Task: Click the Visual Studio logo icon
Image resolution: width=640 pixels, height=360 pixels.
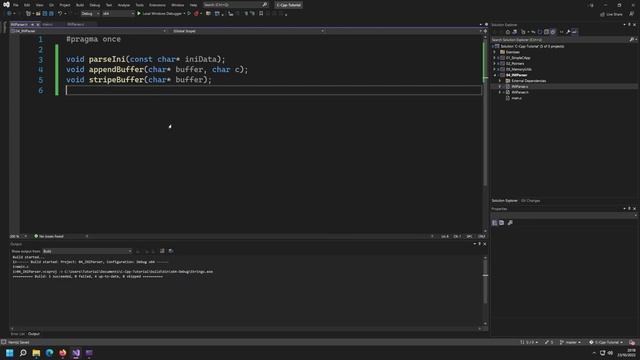Action: (x=6, y=5)
